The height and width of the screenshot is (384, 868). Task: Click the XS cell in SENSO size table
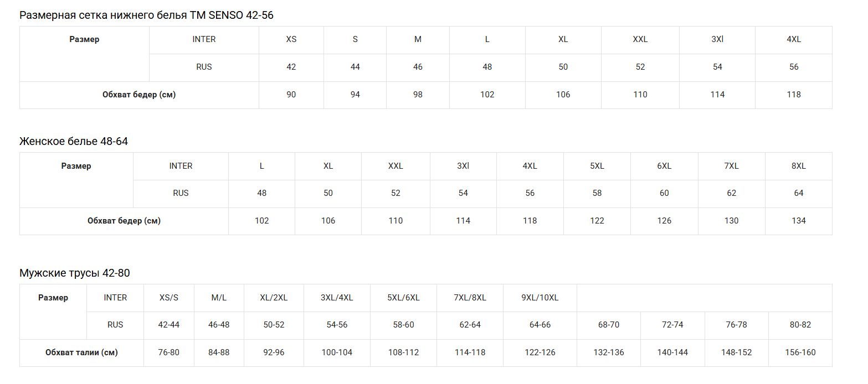point(291,39)
